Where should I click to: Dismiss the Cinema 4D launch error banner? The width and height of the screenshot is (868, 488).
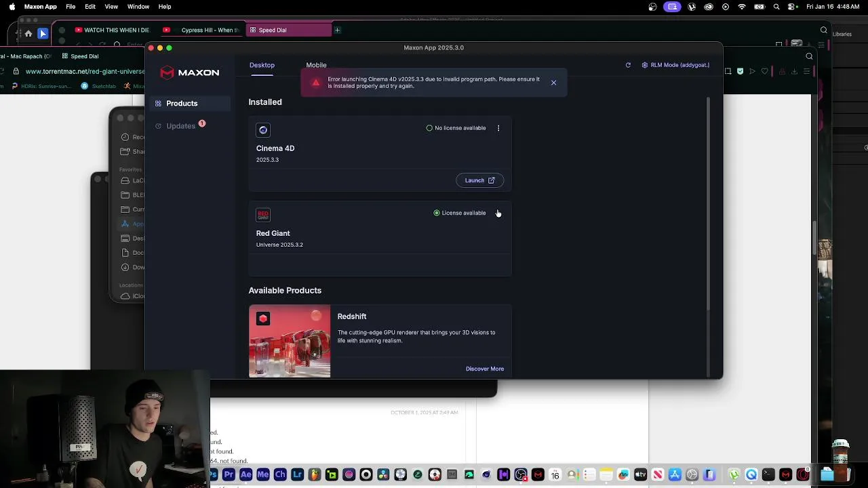click(x=553, y=83)
